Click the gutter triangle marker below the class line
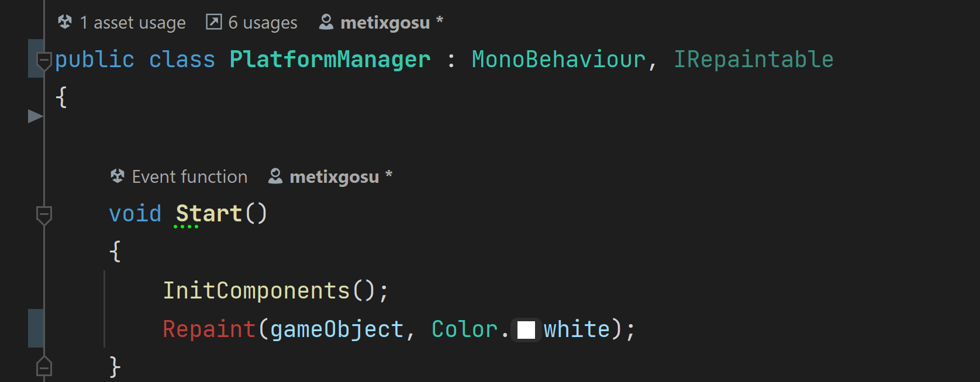 [x=35, y=116]
